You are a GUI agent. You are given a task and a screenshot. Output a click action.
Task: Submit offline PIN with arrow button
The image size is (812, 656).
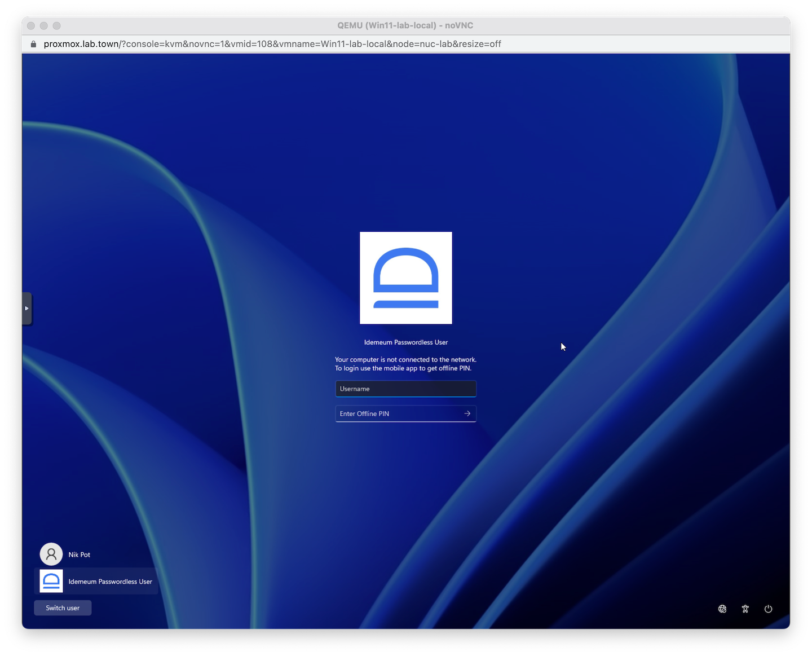tap(467, 413)
